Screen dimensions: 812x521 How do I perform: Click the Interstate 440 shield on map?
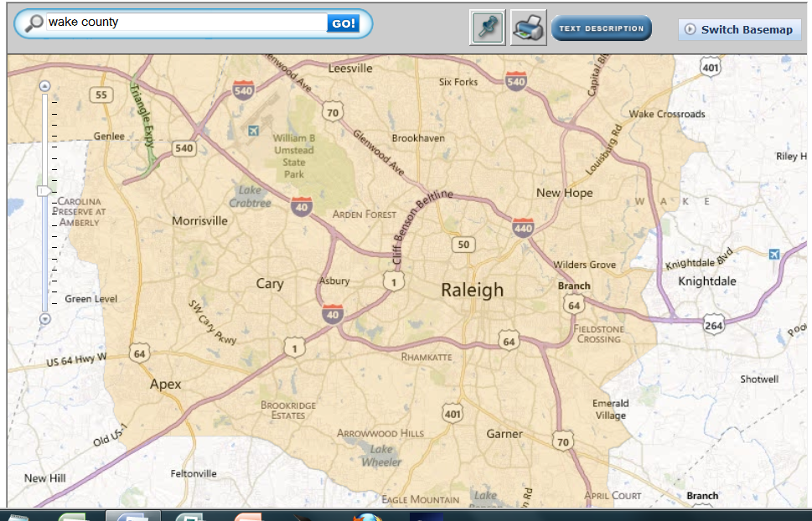523,226
